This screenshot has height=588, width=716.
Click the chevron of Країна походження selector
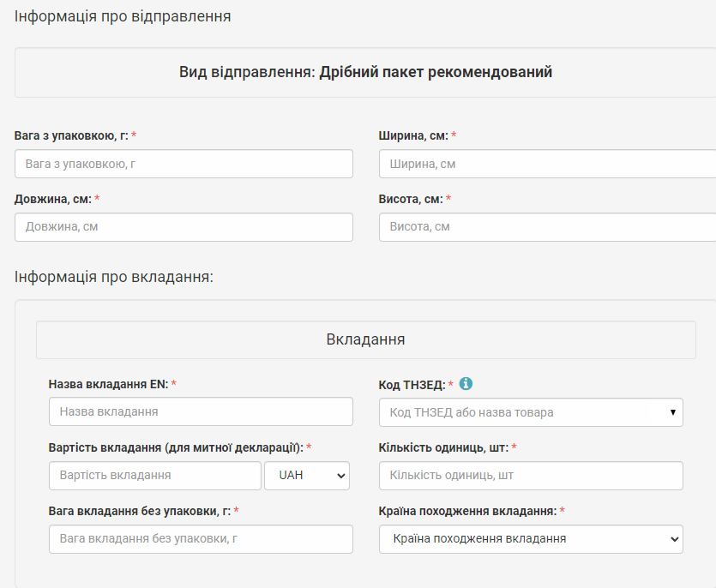pos(674,539)
